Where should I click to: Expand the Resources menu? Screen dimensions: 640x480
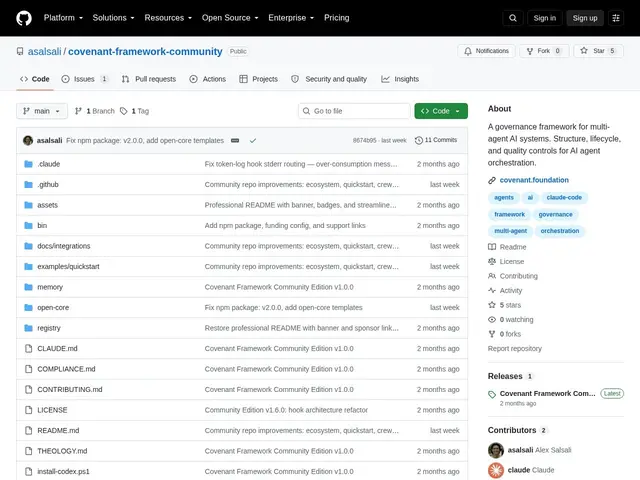(x=168, y=18)
